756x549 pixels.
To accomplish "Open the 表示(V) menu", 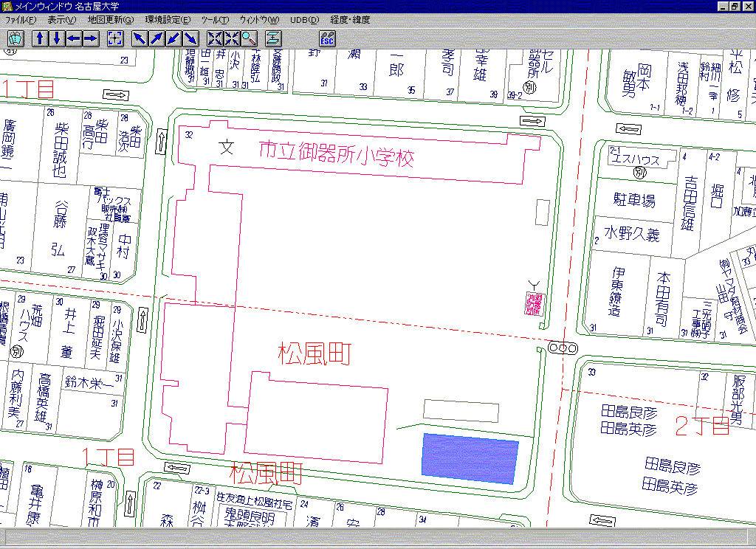I will tap(61, 20).
